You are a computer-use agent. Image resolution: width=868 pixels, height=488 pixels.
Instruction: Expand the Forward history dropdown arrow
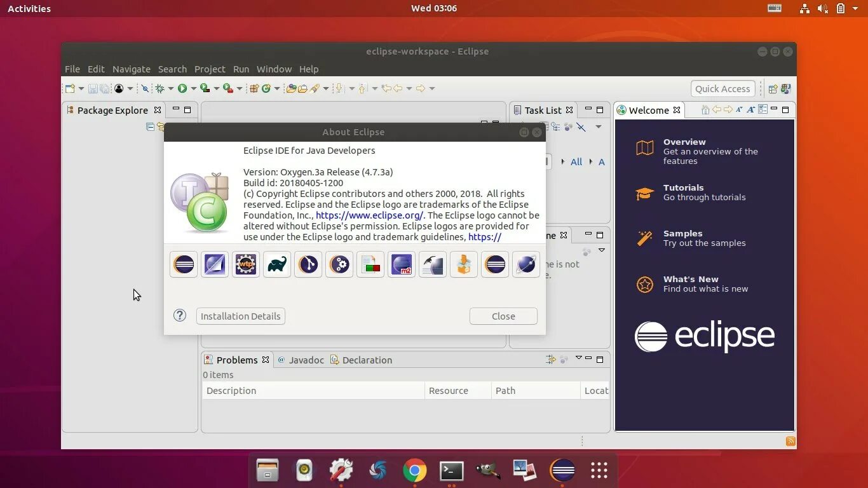click(431, 88)
